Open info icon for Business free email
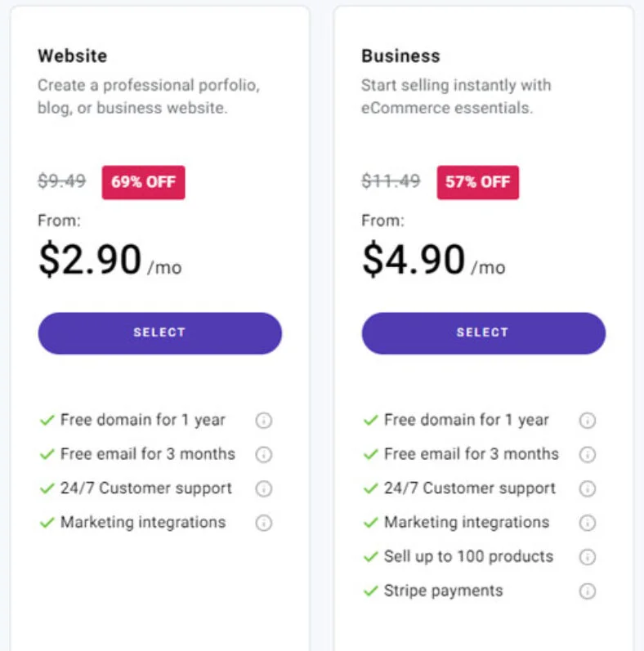This screenshot has height=651, width=644. tap(587, 454)
